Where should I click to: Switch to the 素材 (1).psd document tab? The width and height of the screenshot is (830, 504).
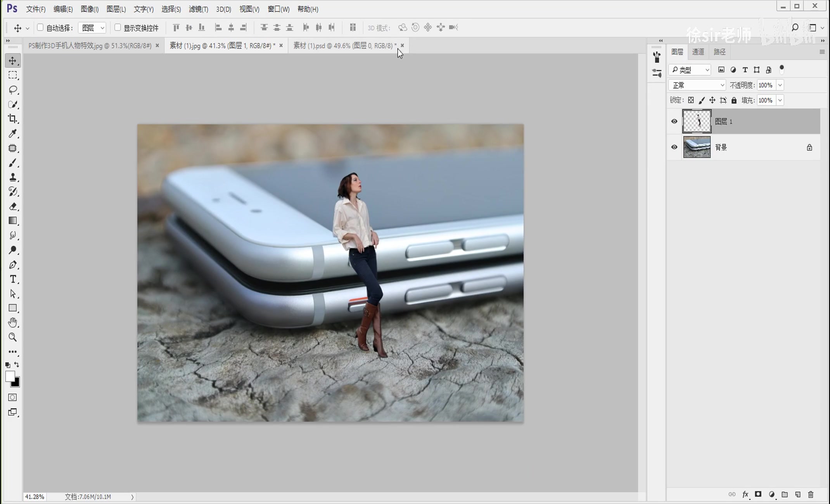343,46
